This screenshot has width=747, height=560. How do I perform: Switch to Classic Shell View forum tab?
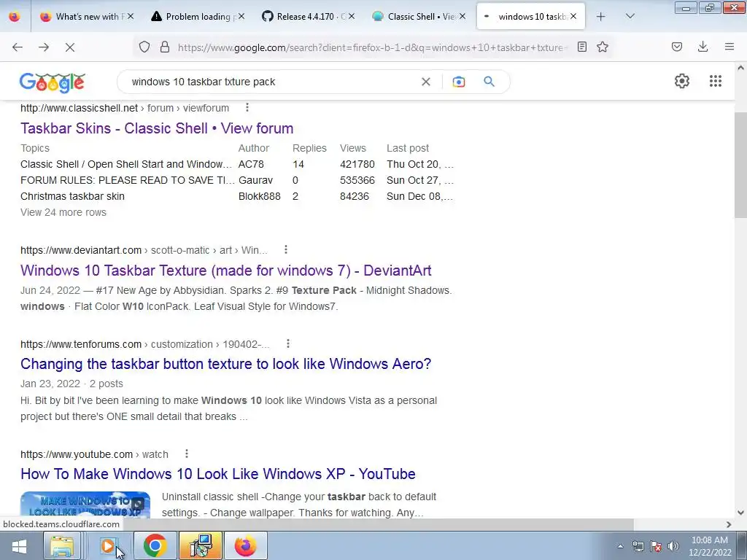(x=417, y=17)
